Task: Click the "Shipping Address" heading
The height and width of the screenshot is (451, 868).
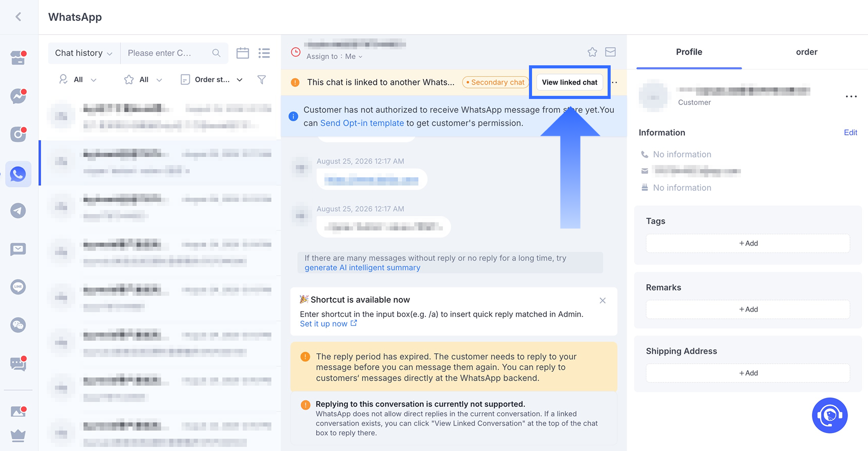Action: 681,351
